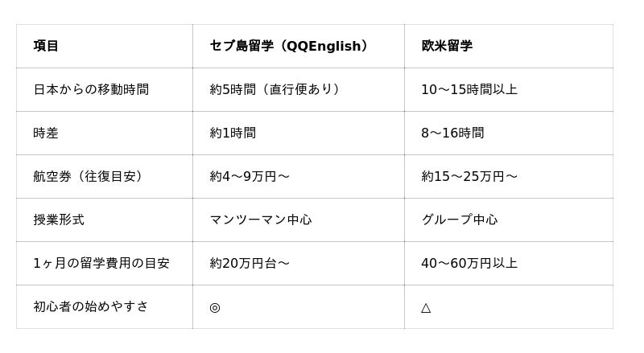This screenshot has height=353, width=644.
Task: Click the 項目 header cell
Action: (46, 46)
